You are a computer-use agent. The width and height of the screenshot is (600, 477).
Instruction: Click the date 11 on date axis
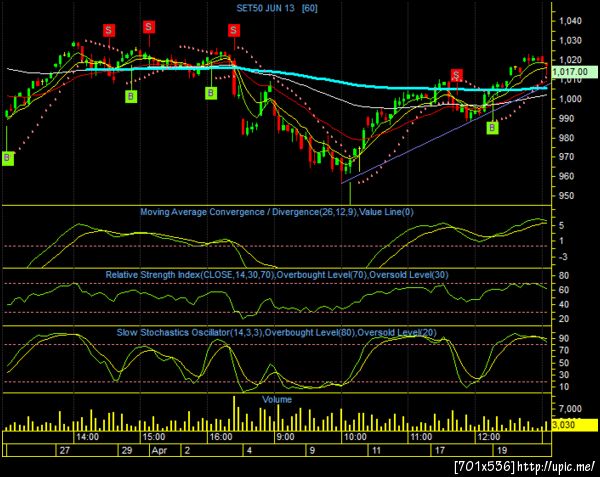tap(376, 450)
